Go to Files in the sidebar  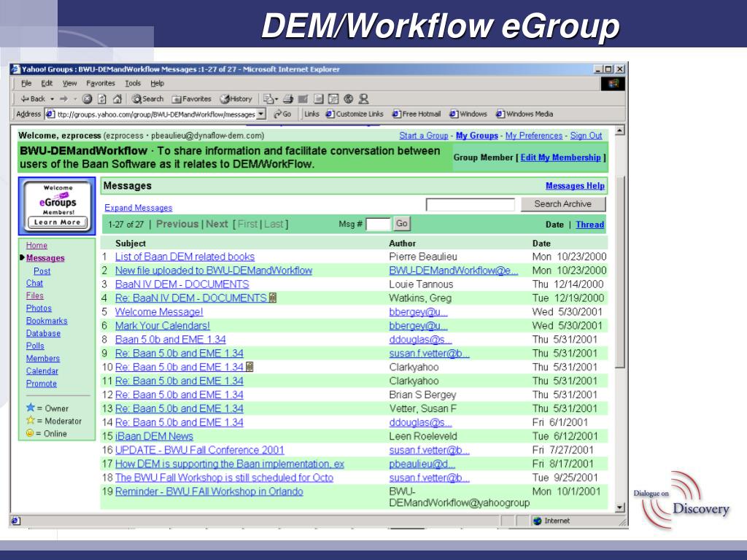(x=35, y=296)
